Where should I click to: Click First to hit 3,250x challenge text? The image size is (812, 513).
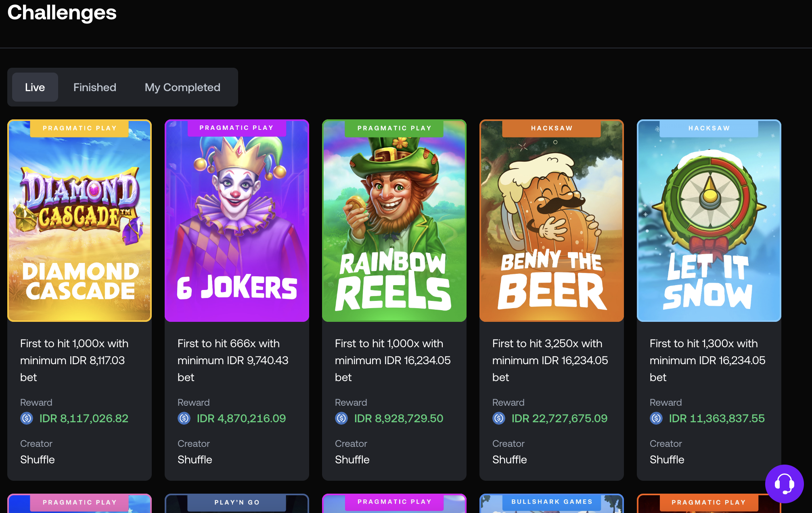tap(550, 360)
